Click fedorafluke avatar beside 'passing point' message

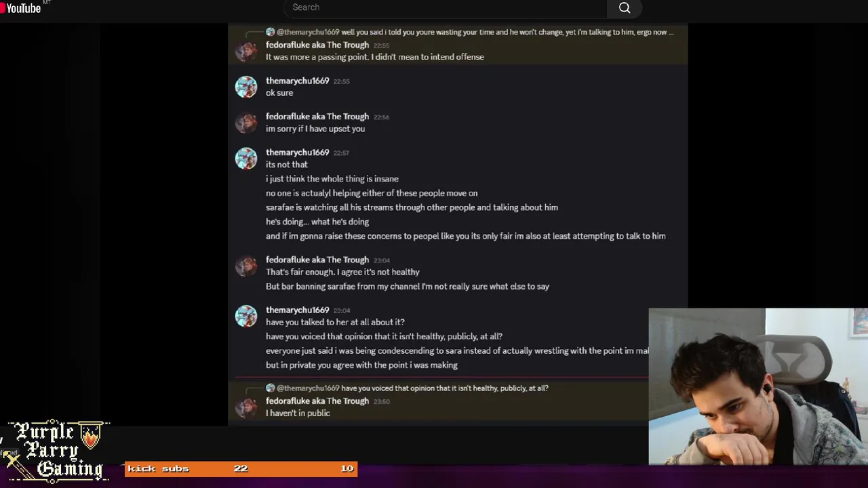tap(246, 51)
